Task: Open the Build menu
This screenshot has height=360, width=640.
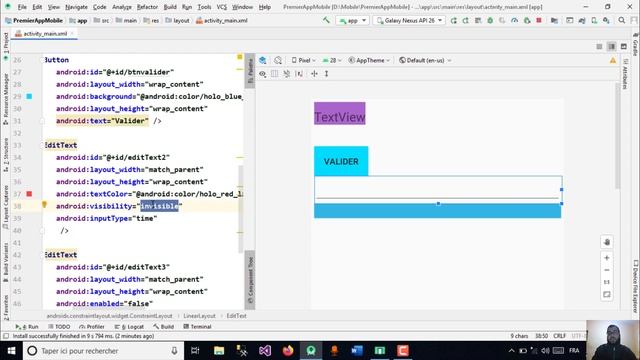Action: (x=170, y=7)
